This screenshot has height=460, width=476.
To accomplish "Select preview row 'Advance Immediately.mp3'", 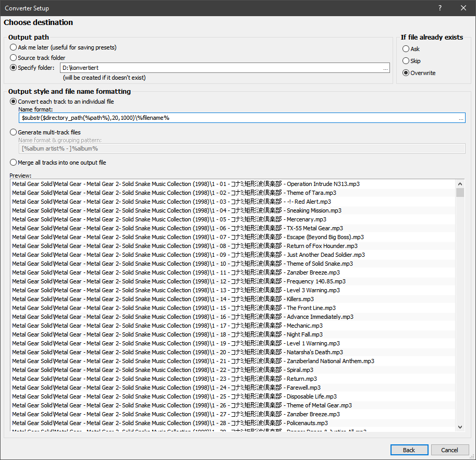I will pyautogui.click(x=233, y=316).
